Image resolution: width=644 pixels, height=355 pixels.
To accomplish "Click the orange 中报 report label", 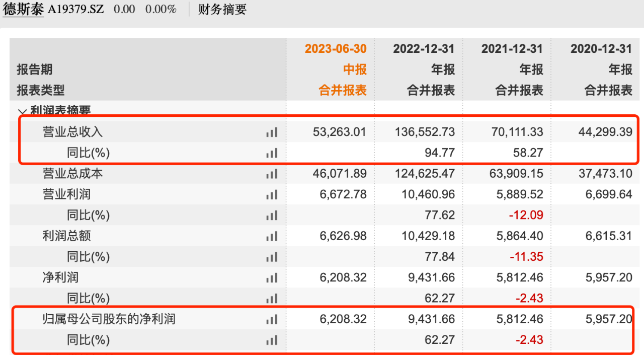I will pos(355,69).
